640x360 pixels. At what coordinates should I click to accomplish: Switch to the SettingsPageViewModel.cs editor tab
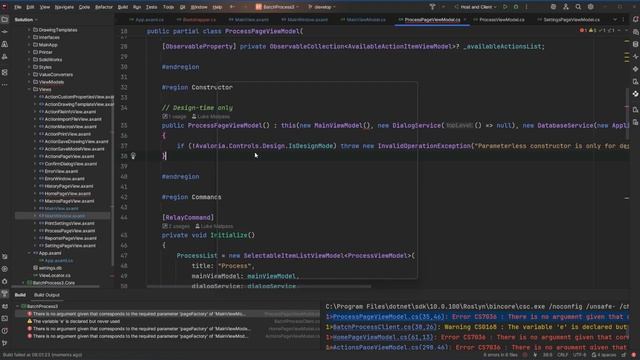[571, 20]
